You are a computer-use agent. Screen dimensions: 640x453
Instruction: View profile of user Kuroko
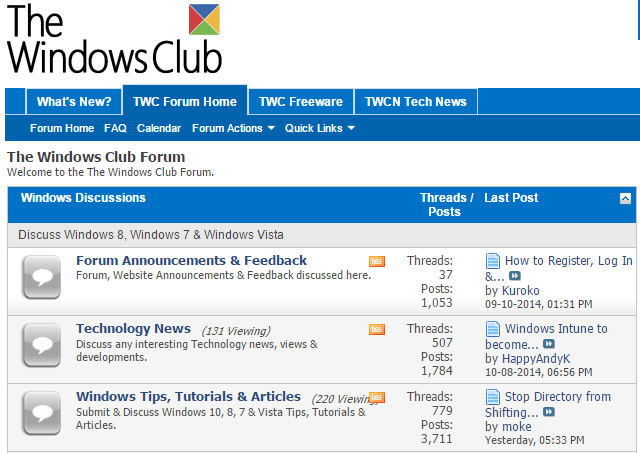pyautogui.click(x=520, y=291)
